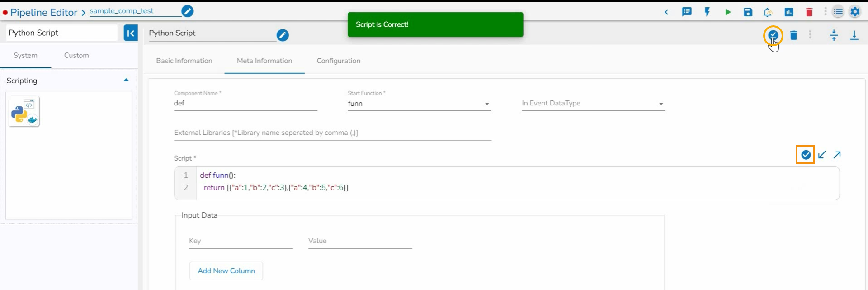Open the Start Function dropdown showing funn
The image size is (868, 290).
tap(419, 104)
